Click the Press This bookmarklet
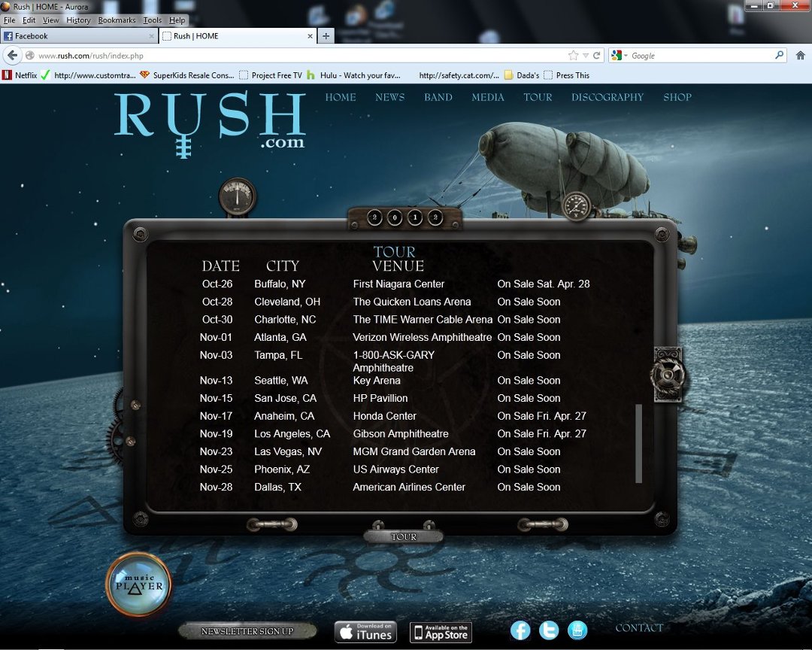Screen dimensions: 812x650 [x=567, y=75]
